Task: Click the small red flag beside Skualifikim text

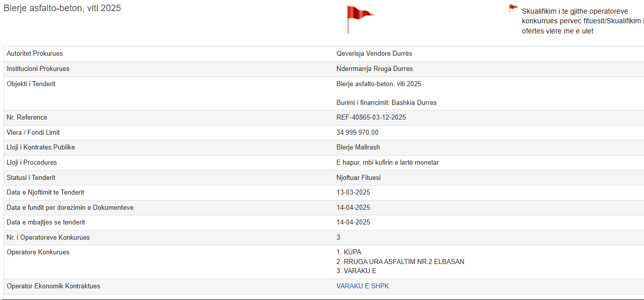Action: coord(513,9)
